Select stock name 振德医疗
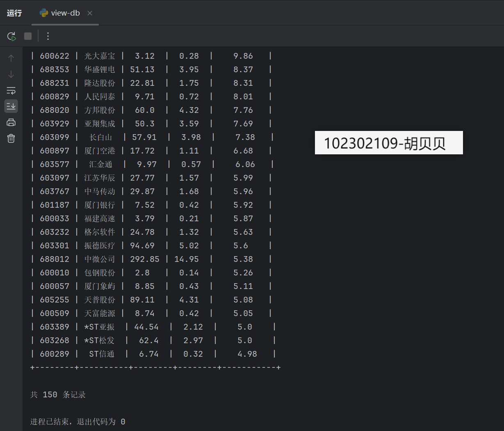The width and height of the screenshot is (504, 431). 100,245
